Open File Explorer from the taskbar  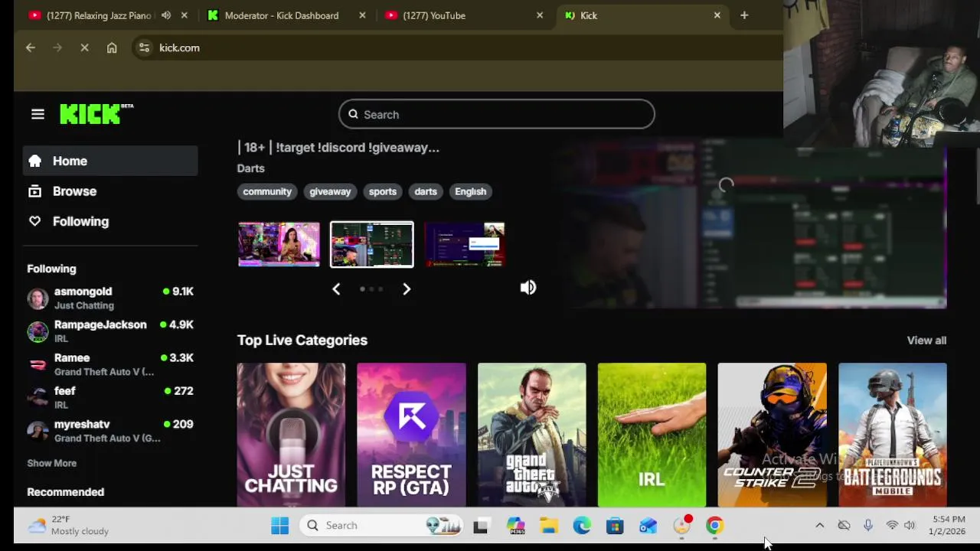click(x=549, y=526)
